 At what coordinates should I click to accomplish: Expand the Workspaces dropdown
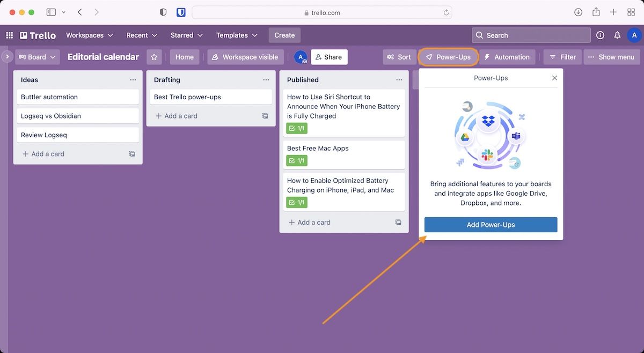click(x=89, y=35)
